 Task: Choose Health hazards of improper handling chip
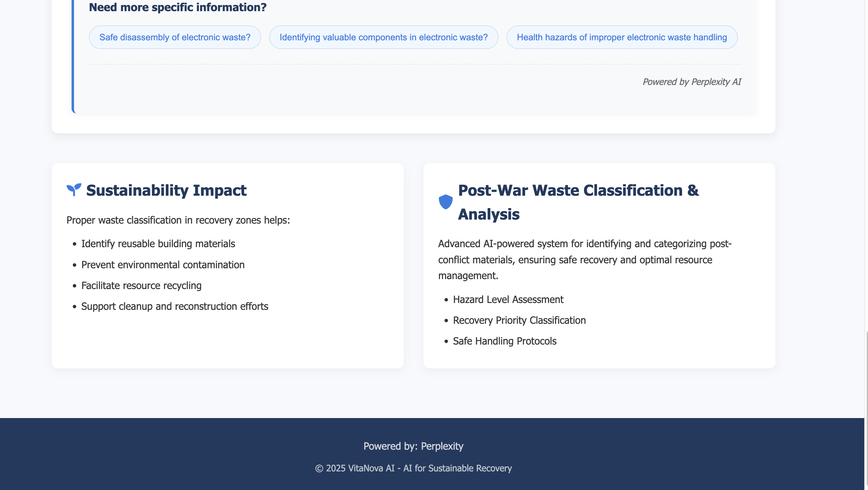[x=622, y=37]
